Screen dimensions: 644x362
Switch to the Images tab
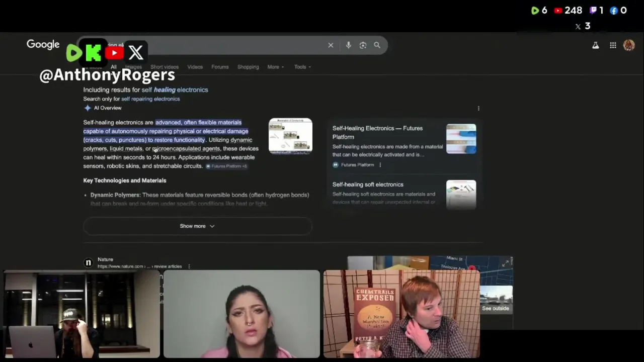pos(133,67)
